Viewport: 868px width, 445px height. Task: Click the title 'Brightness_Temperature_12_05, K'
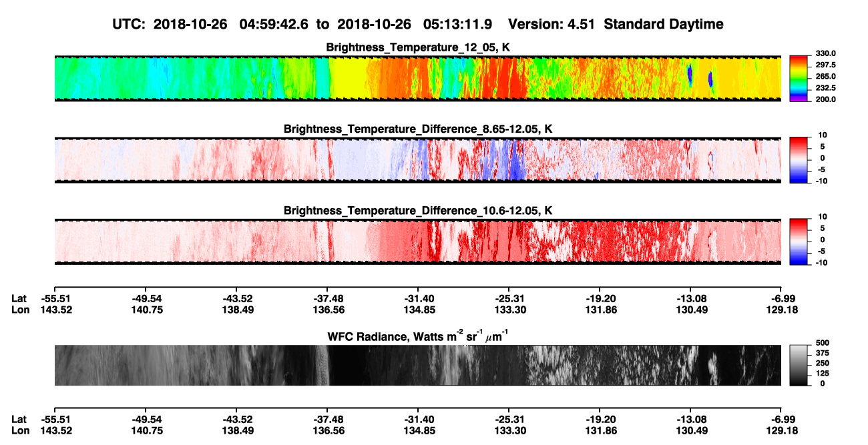pos(417,47)
